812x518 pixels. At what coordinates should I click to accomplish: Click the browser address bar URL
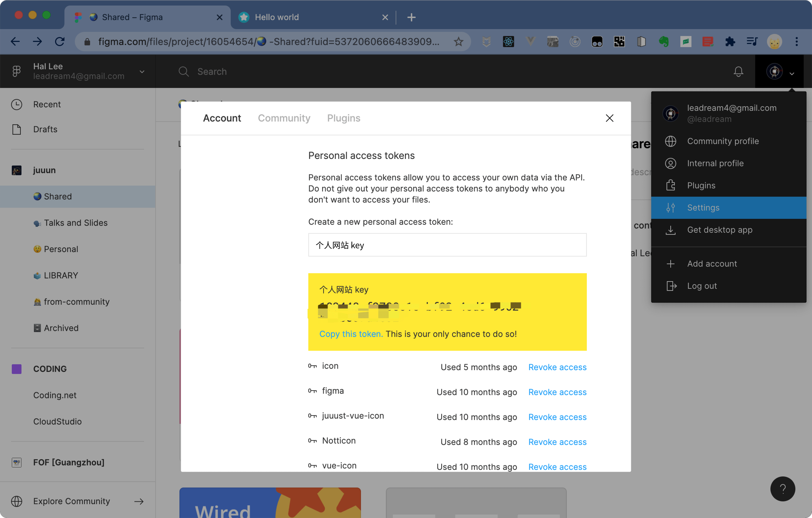tap(268, 41)
